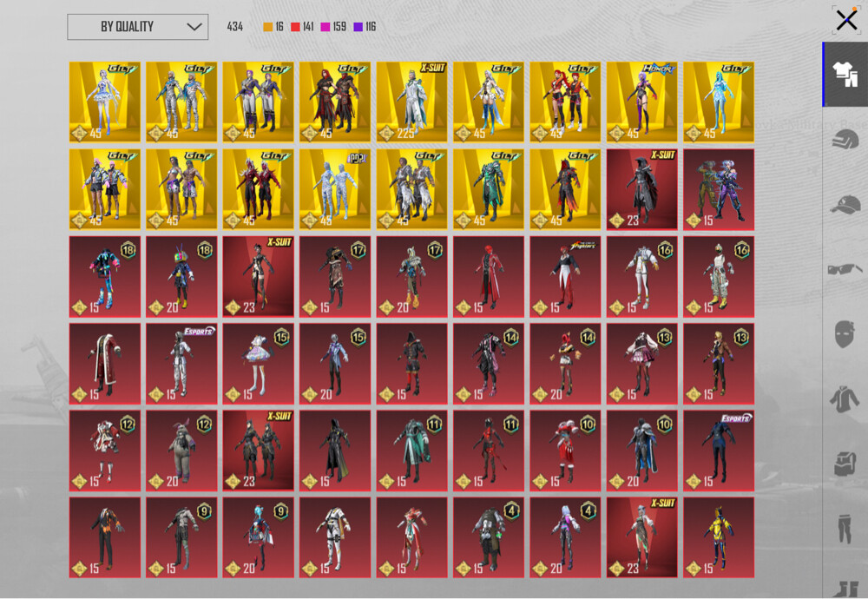Select the golden X-SUIT outfit worth 225
Viewport: 868px width, 599px height.
(x=411, y=102)
